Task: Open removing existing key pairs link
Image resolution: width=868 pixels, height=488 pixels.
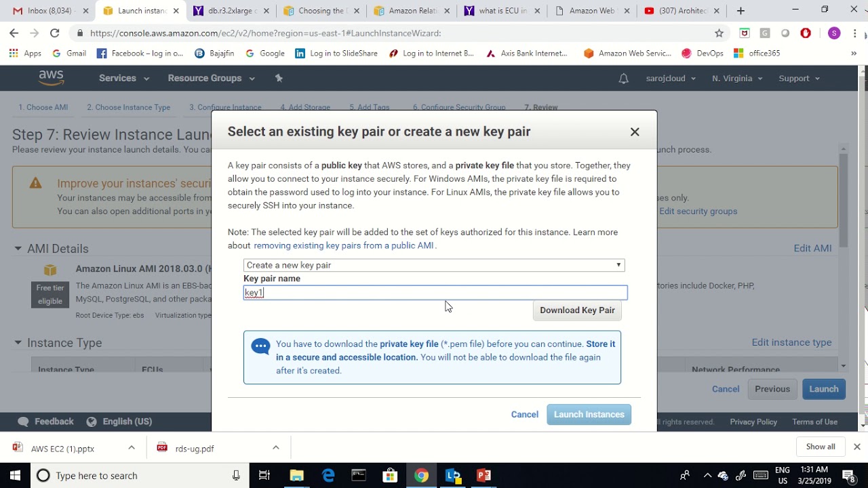Action: click(344, 245)
